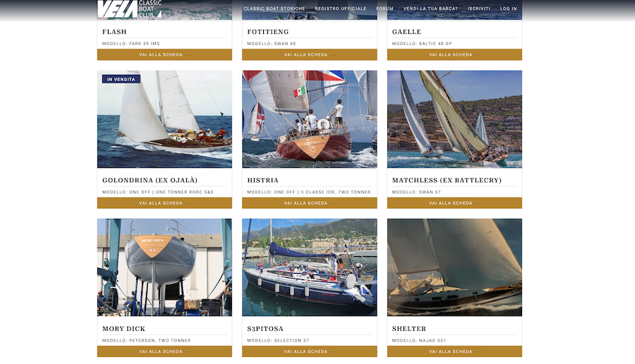
Task: Click Vai alla scheda under Matchless
Action: coord(454,203)
